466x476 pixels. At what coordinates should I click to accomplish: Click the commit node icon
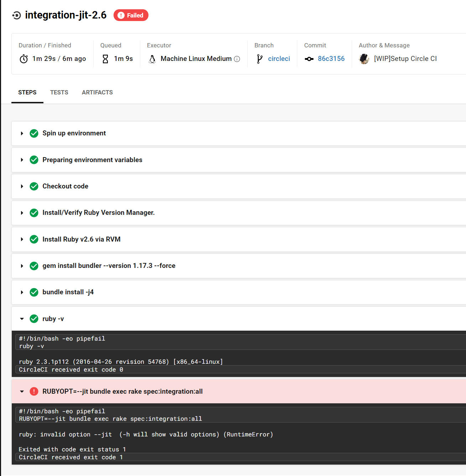pos(309,59)
